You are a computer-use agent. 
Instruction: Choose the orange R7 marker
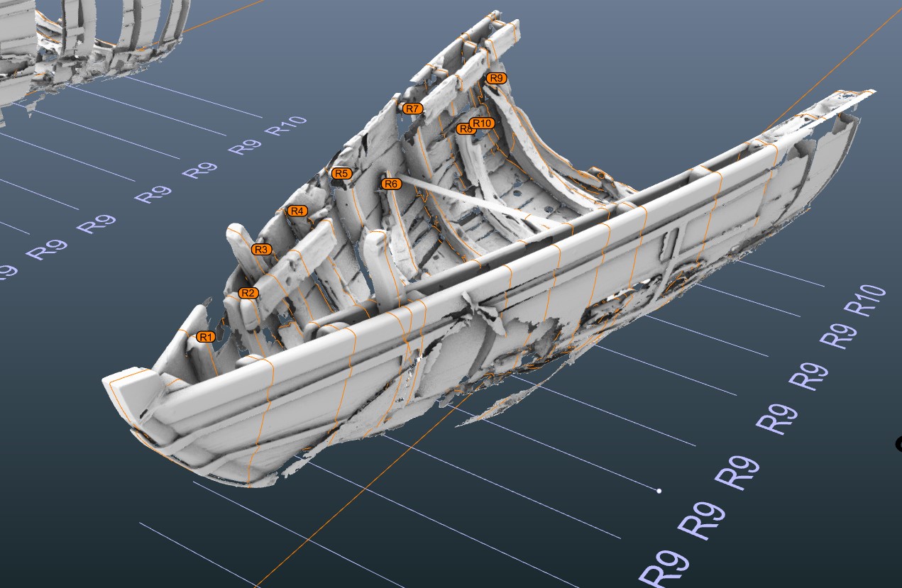tap(412, 109)
